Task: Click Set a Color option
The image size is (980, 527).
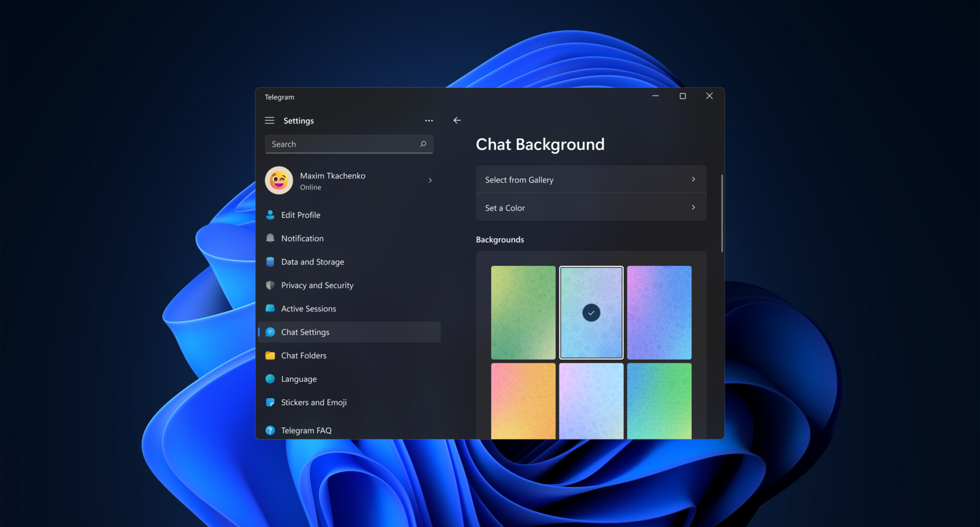Action: [591, 208]
